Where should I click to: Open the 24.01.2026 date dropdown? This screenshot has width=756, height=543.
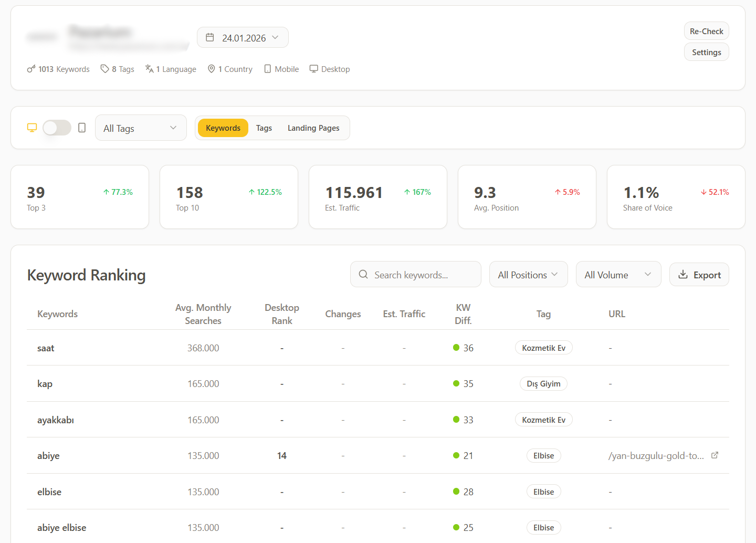click(x=243, y=38)
